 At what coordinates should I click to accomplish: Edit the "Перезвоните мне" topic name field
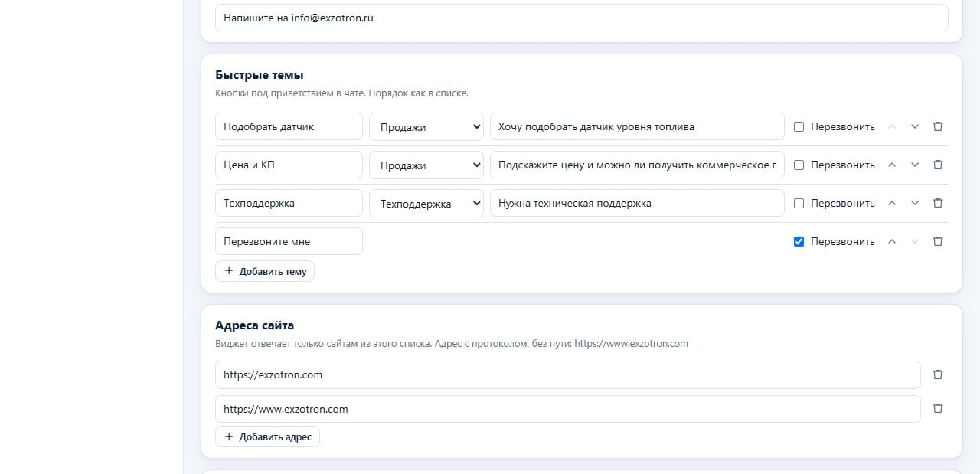pyautogui.click(x=289, y=241)
